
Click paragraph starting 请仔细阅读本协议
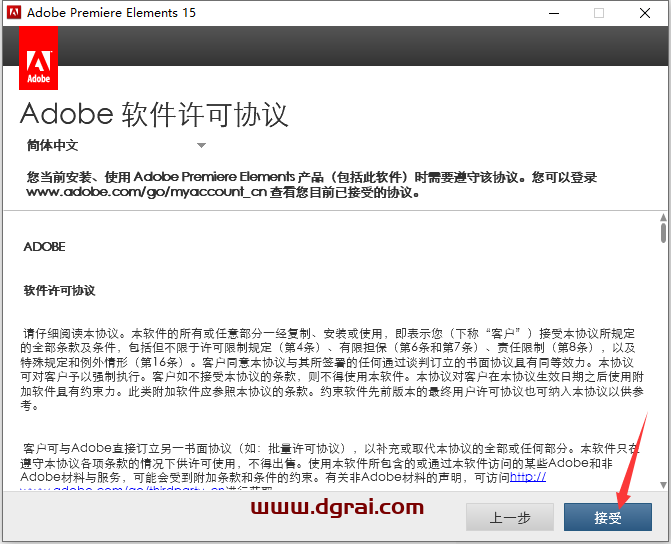pos(332,369)
